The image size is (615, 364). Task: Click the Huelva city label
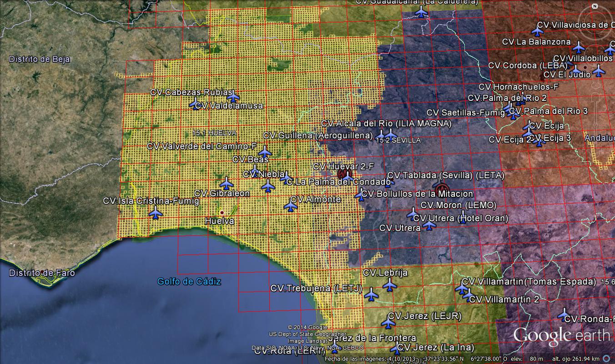tap(219, 221)
